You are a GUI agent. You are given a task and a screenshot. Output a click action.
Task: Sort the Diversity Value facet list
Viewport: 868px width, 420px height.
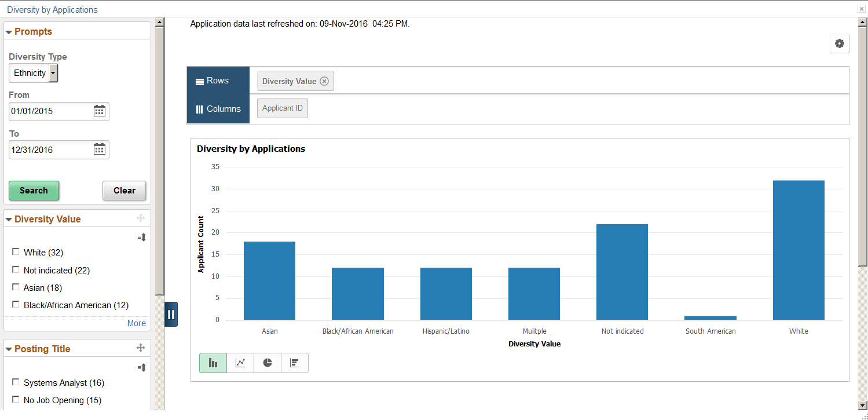[x=142, y=237]
